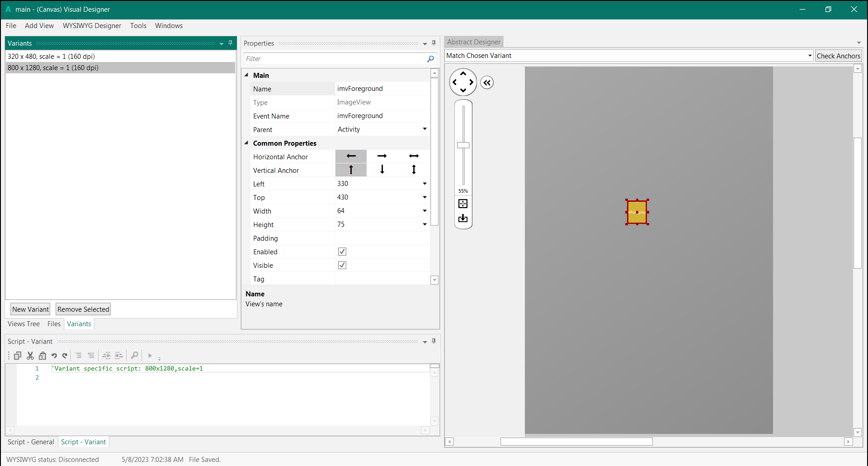Fit the canvas to view
868x466 pixels.
pos(463,204)
